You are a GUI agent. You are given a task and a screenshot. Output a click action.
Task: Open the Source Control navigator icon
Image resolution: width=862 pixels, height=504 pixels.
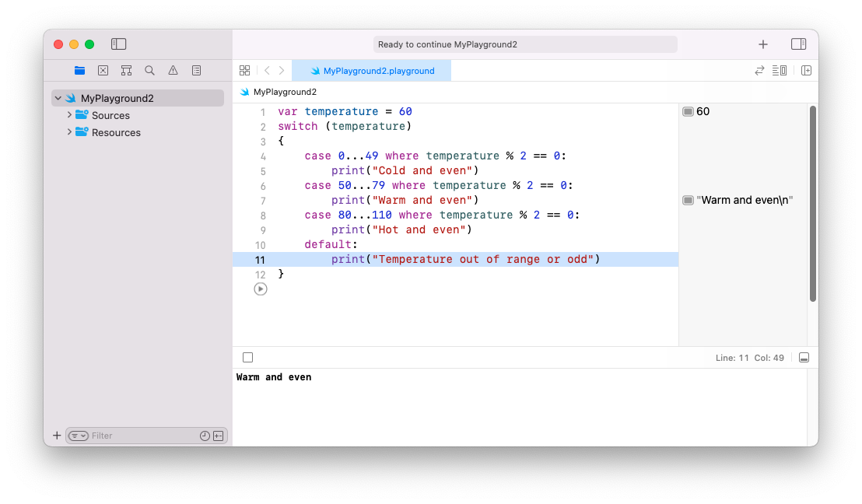click(103, 70)
